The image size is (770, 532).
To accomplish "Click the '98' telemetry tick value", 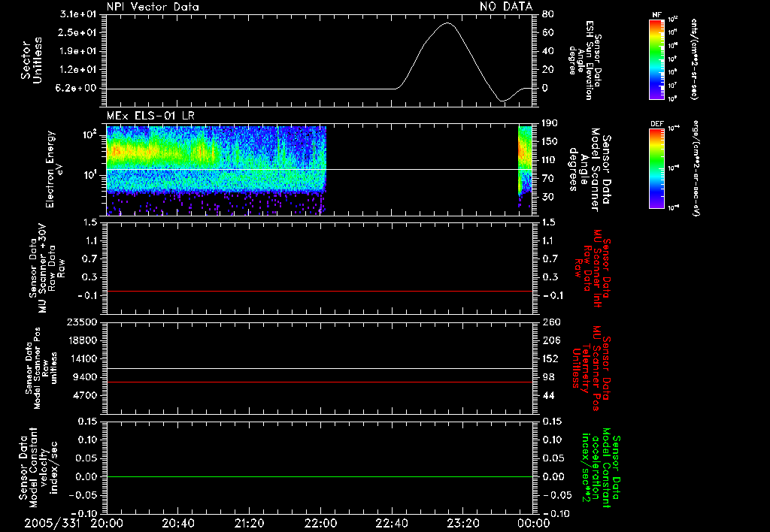I will [x=548, y=377].
